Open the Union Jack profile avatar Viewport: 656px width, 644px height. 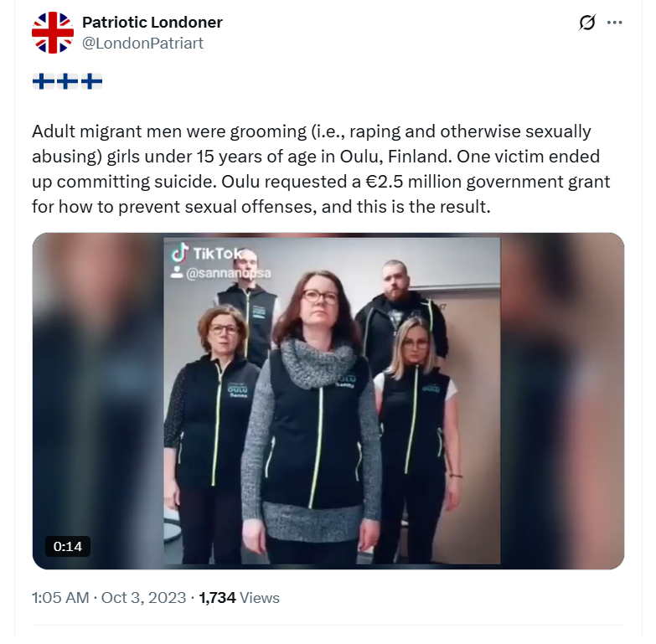click(x=53, y=33)
